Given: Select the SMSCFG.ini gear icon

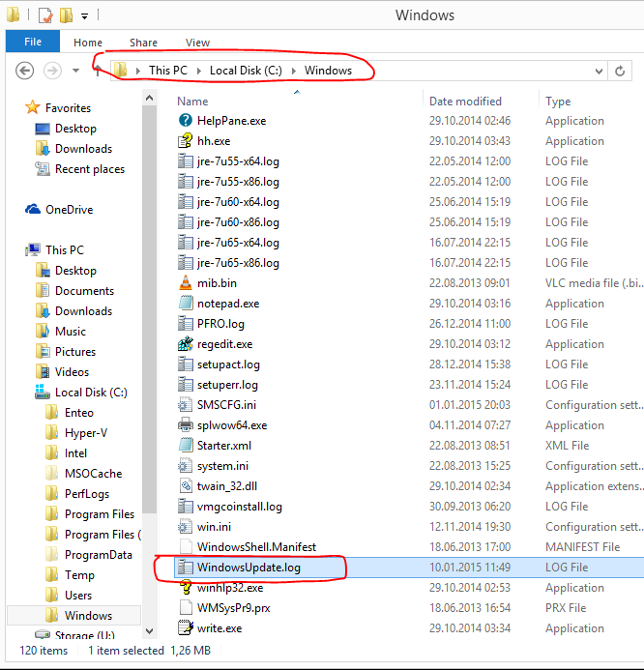Looking at the screenshot, I should 186,405.
